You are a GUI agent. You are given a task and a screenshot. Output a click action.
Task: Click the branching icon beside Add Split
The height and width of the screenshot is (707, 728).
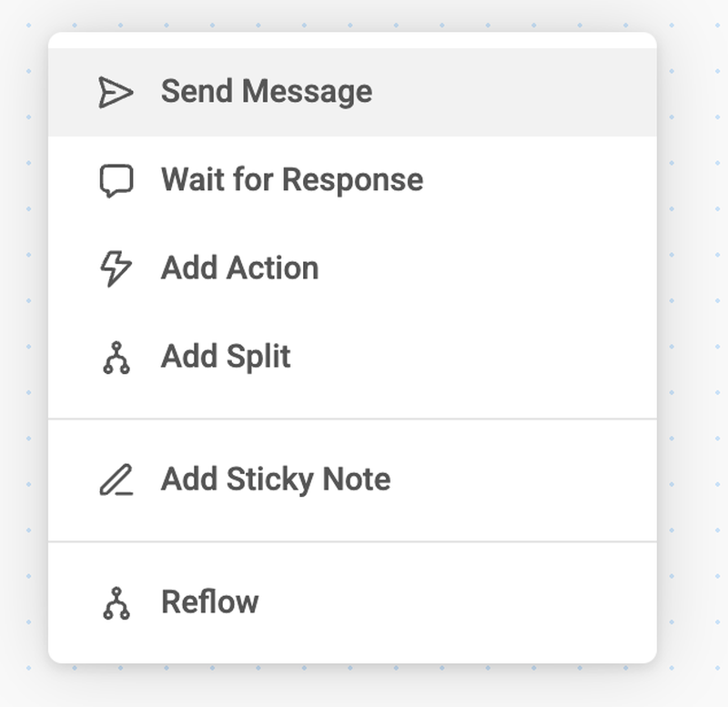[116, 357]
